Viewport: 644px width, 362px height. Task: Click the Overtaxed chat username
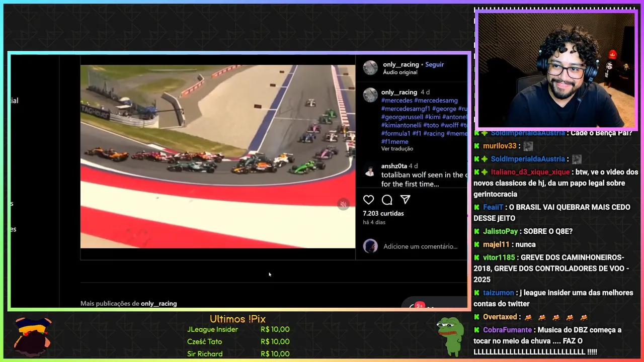[500, 317]
